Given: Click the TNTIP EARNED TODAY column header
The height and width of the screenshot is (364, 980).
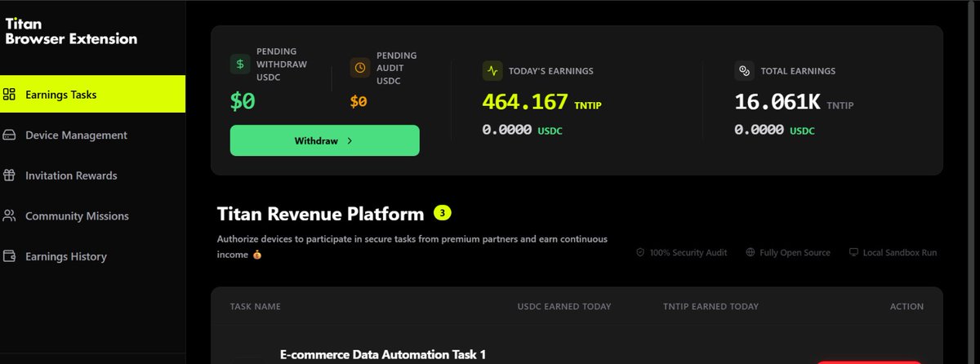Looking at the screenshot, I should click(711, 307).
